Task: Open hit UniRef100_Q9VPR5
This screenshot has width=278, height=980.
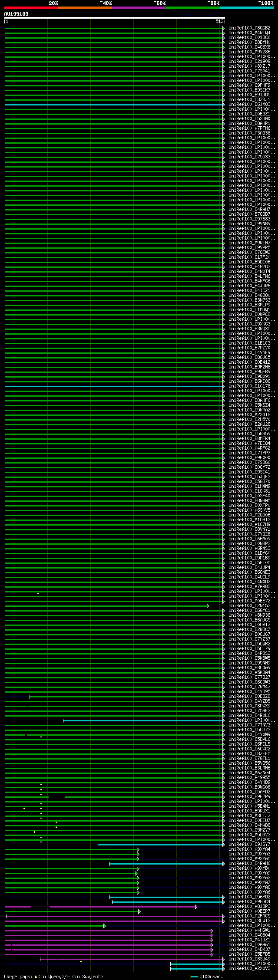Action: [x=249, y=248]
